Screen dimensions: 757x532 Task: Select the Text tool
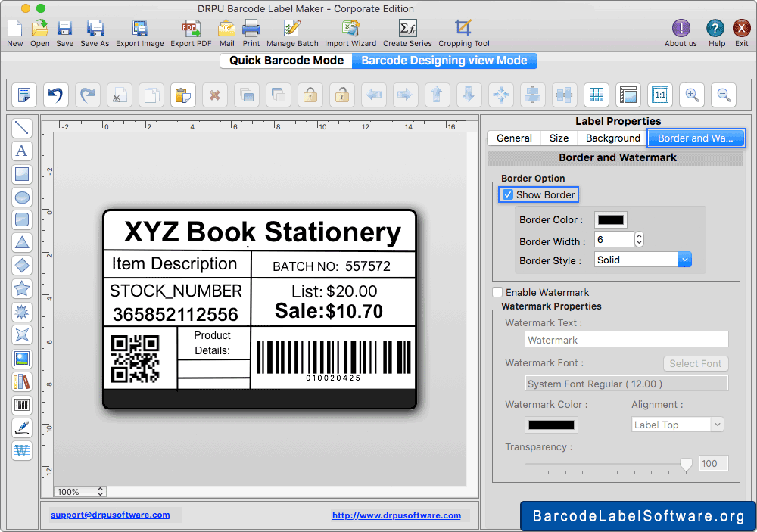(x=22, y=151)
